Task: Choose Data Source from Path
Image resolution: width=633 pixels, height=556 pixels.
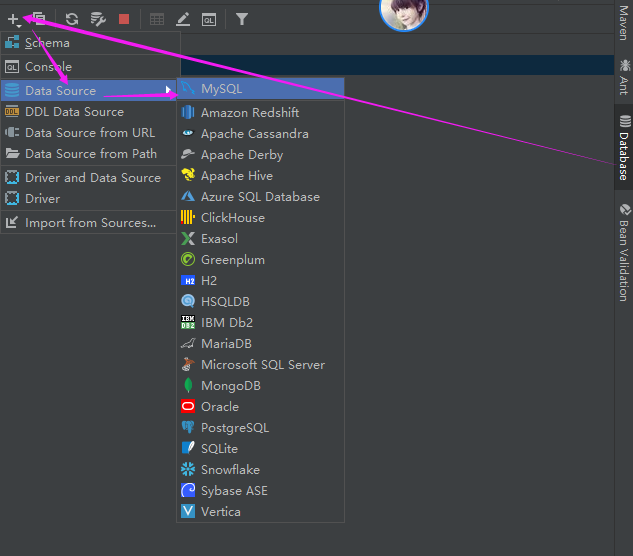Action: pyautogui.click(x=89, y=154)
